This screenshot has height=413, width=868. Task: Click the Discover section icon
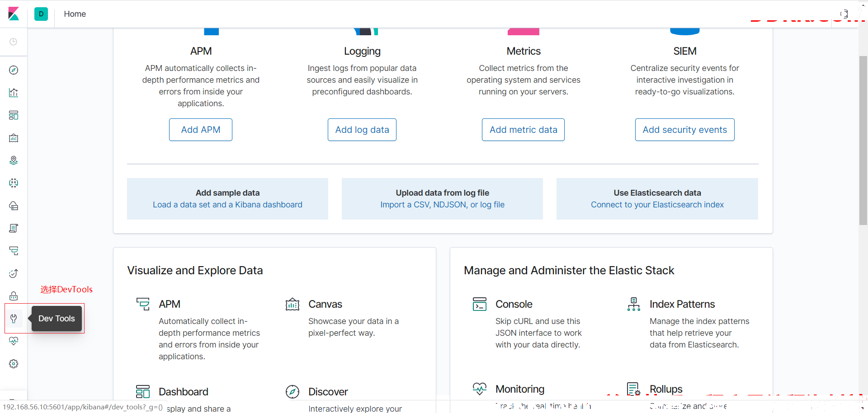(x=292, y=391)
